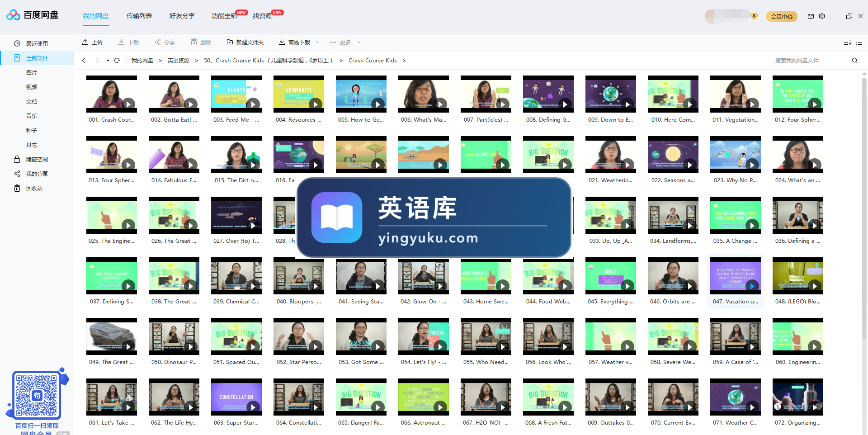Switch to list view icon
Viewport: 868px width, 435px height.
coord(859,43)
